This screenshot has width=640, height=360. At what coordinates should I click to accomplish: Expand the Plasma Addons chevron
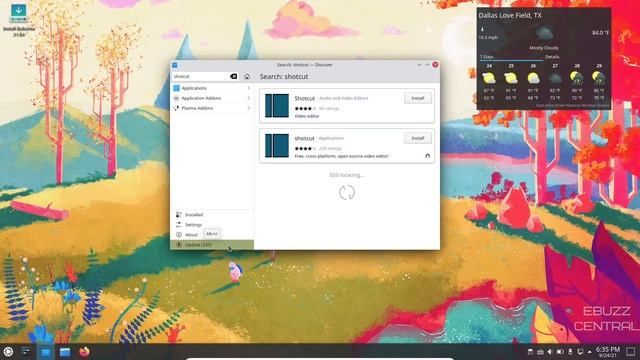click(249, 108)
